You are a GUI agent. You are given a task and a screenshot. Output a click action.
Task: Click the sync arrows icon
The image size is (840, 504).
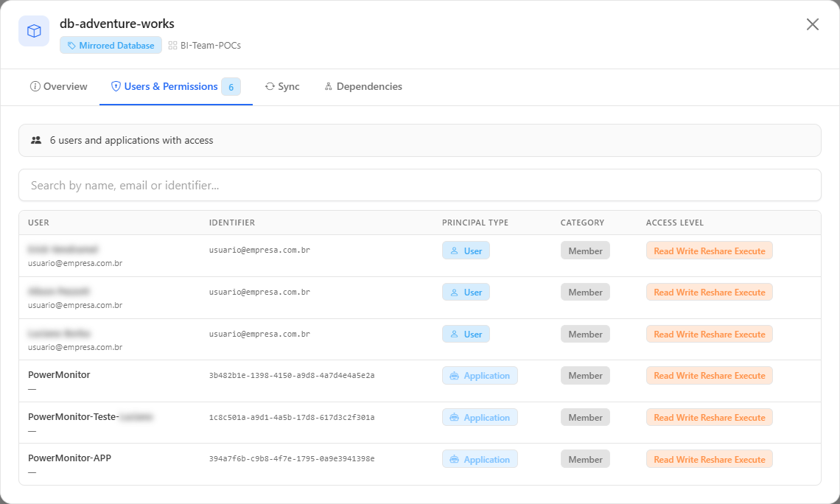tap(270, 87)
